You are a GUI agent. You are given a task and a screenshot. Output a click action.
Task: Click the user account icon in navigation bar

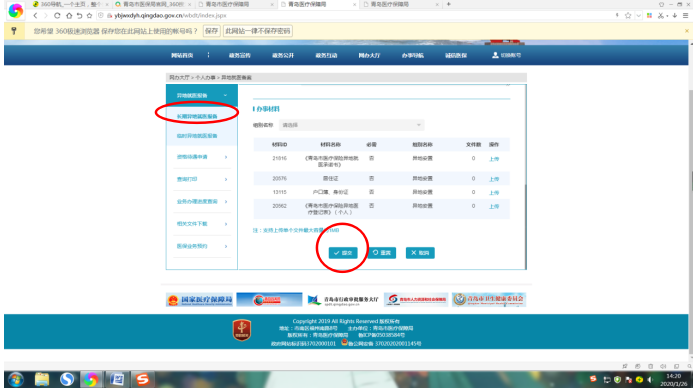495,55
